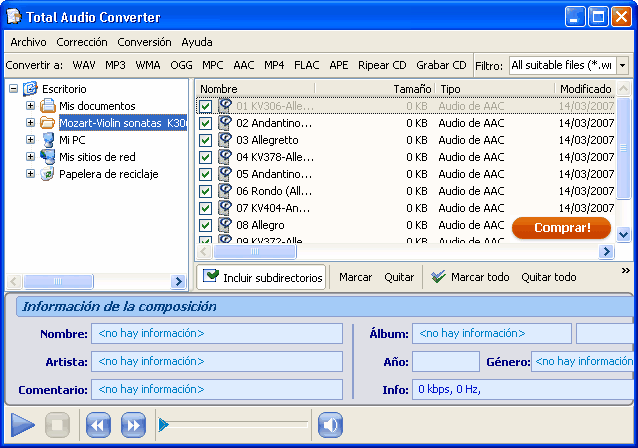Rewind using the double-left arrow button

98,425
